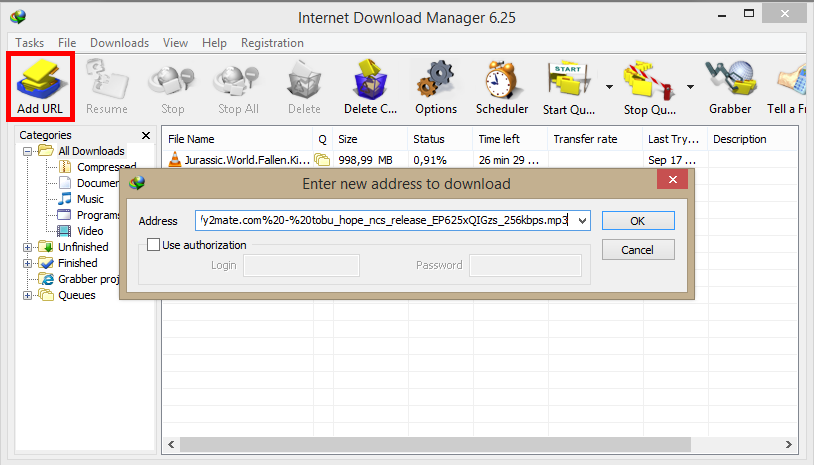Click the VLC icon of the Jurassic World file
Viewport: 814px width, 465px height.
tap(175, 159)
